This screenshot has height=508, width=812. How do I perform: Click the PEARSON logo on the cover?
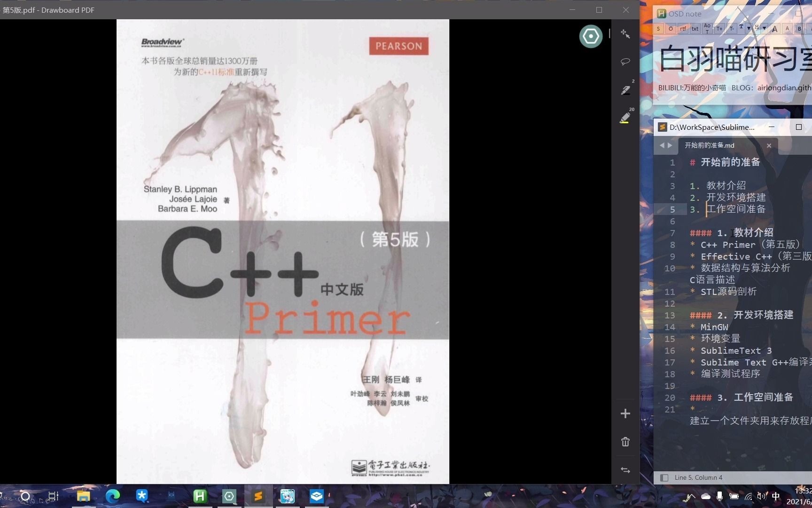tap(398, 46)
